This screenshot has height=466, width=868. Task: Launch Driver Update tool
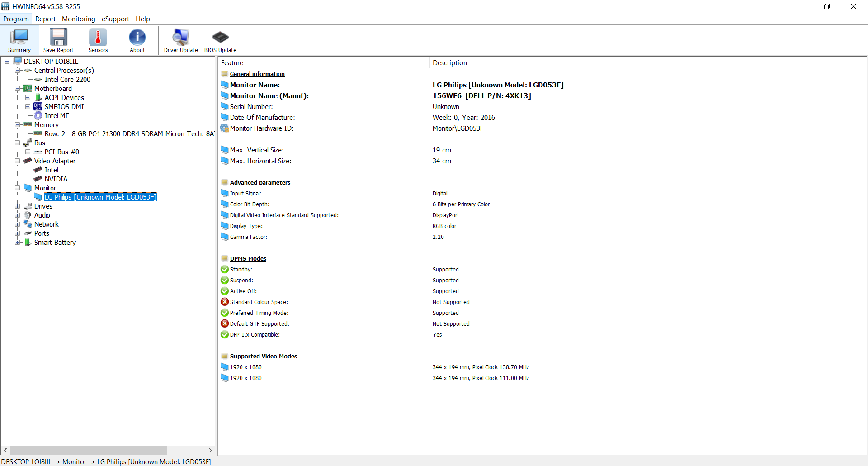pyautogui.click(x=181, y=40)
